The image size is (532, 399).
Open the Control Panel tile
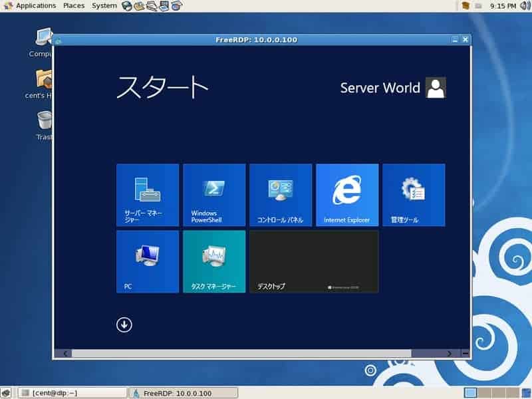281,195
